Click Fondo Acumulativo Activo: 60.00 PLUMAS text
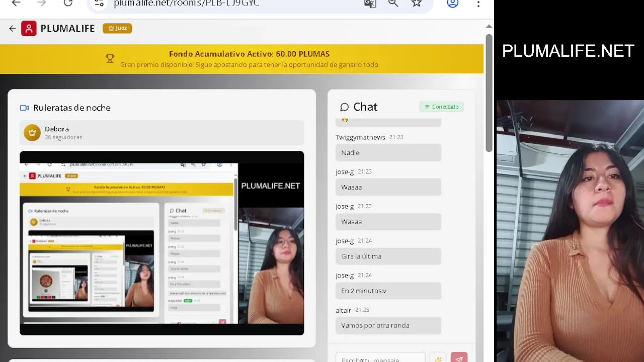 tap(249, 54)
